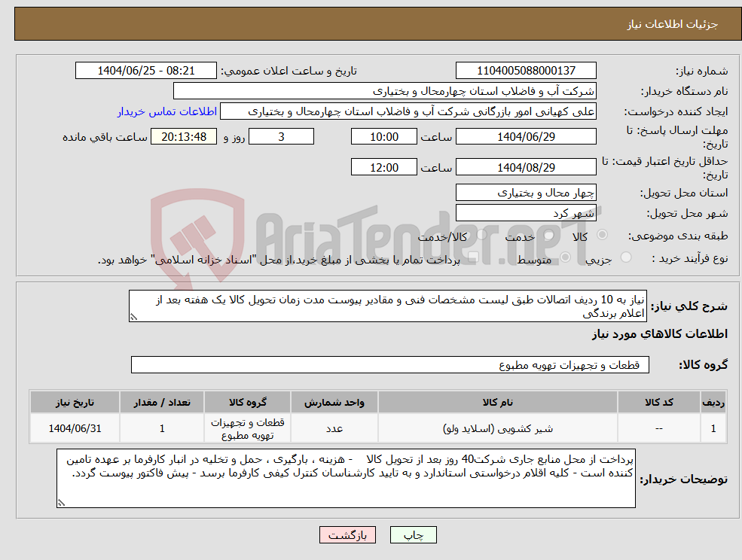
Task: Click the item name شیر کشویی (اسلاید ولو)
Action: tap(497, 428)
